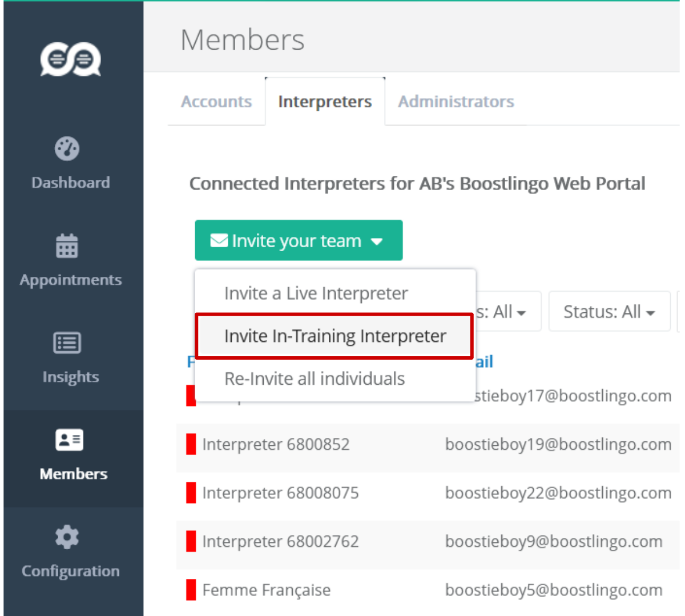Click red status marker for Interpreter 68008075
The height and width of the screenshot is (616, 685).
pos(191,493)
